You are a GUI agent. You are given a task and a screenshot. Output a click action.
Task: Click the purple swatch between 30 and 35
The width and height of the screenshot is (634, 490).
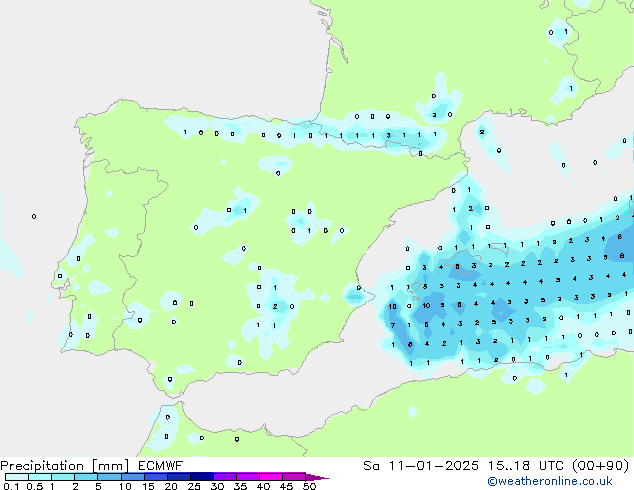pyautogui.click(x=228, y=477)
